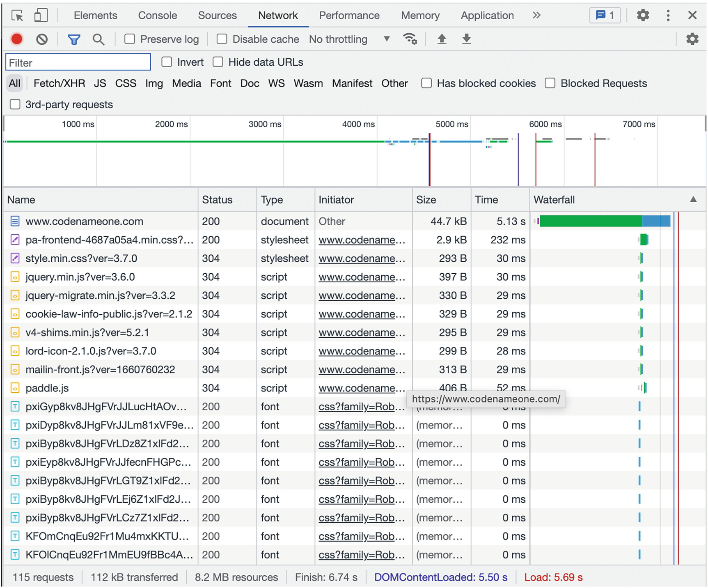This screenshot has width=708, height=588.
Task: Toggle the device toolbar icon
Action: pos(40,16)
